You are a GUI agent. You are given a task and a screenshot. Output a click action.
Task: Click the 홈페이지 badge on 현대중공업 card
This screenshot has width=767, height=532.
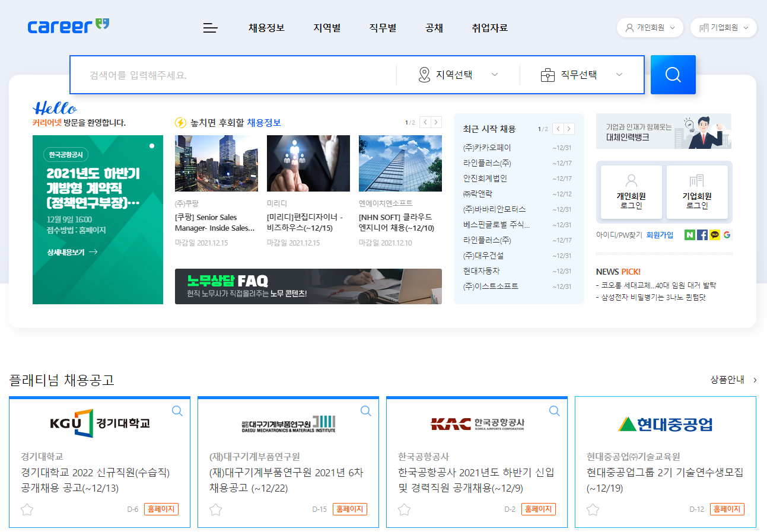(727, 509)
